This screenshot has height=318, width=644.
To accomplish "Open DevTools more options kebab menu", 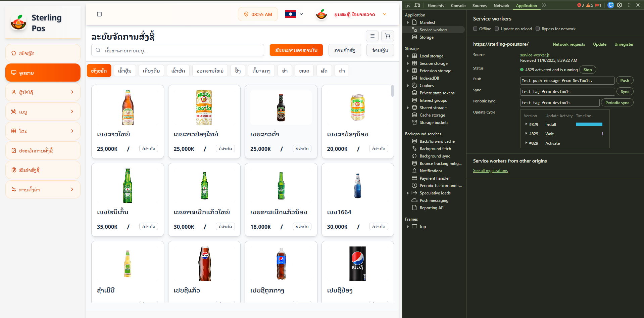I will [x=629, y=5].
